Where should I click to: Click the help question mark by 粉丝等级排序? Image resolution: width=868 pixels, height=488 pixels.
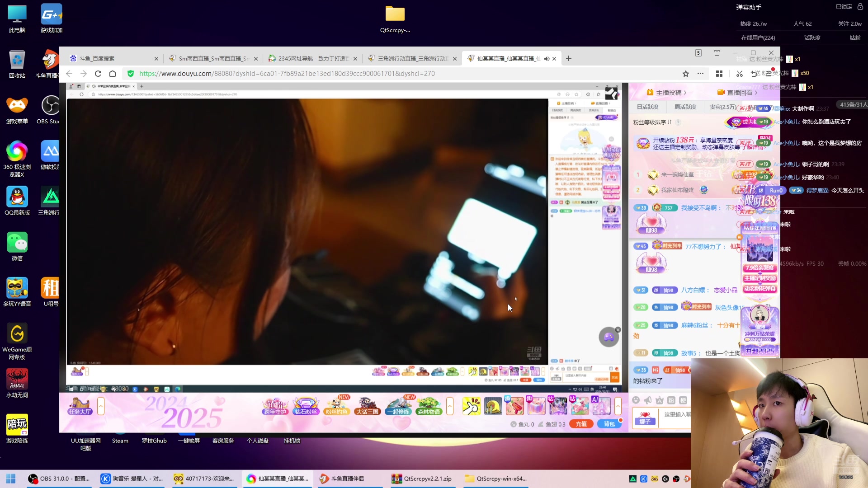[x=678, y=122]
